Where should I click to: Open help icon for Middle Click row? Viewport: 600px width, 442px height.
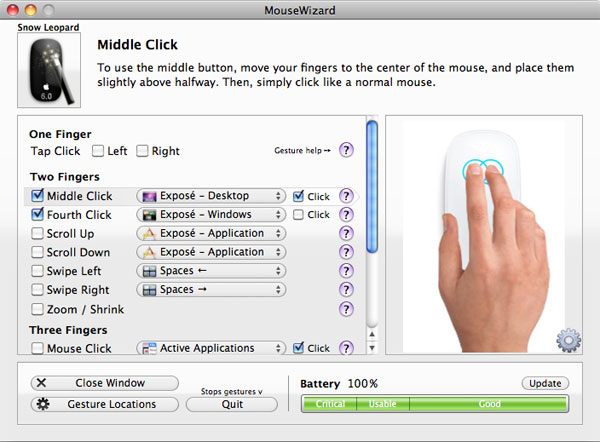(x=346, y=196)
